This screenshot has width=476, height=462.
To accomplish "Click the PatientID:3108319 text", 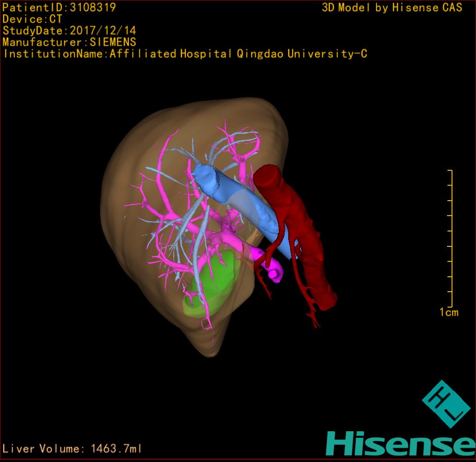I will pyautogui.click(x=59, y=8).
